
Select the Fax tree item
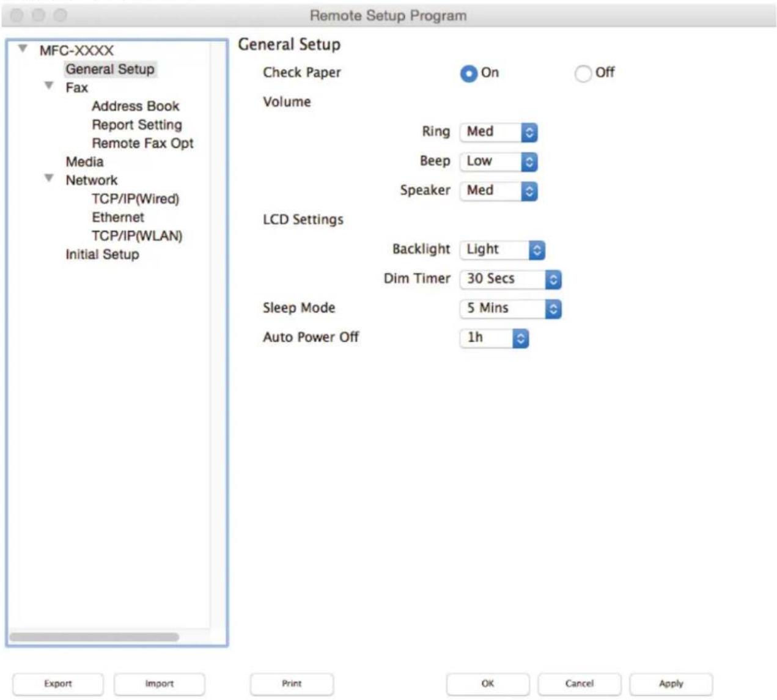click(77, 87)
